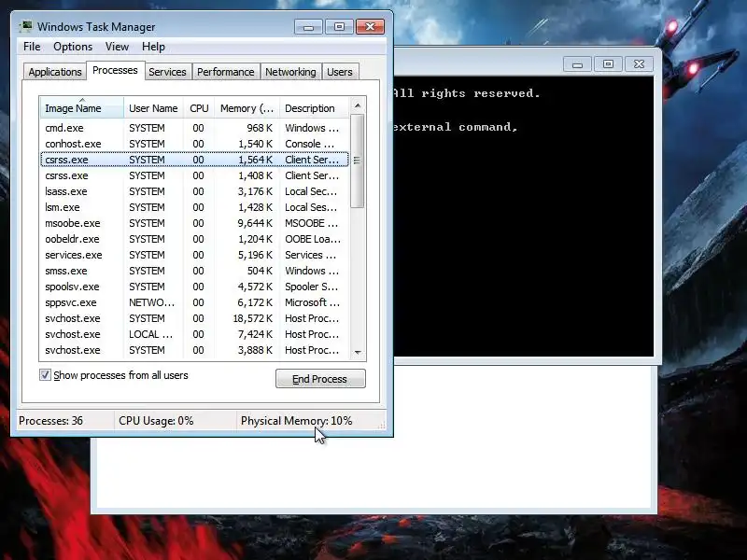Click the Task Manager title bar icon
This screenshot has height=560, width=747.
(26, 27)
